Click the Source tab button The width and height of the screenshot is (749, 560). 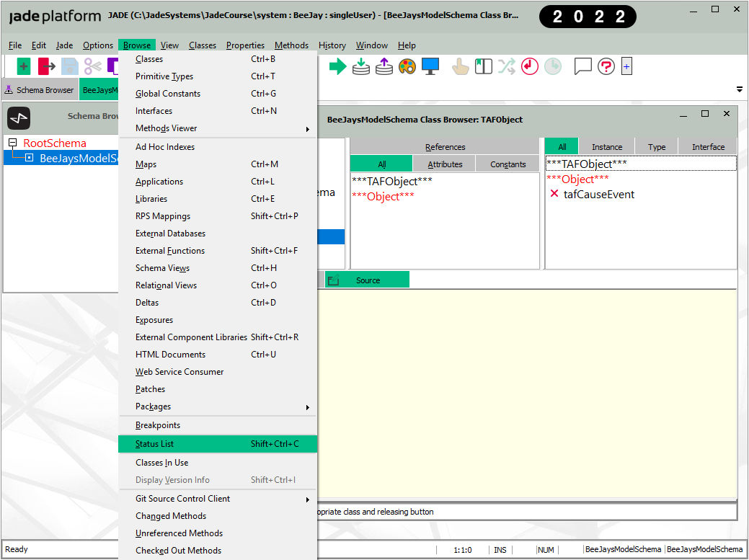pos(368,280)
